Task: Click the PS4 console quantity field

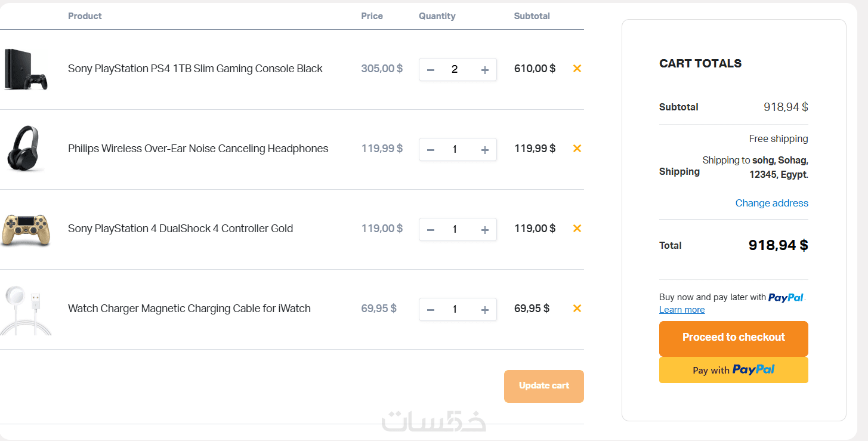Action: [x=455, y=70]
